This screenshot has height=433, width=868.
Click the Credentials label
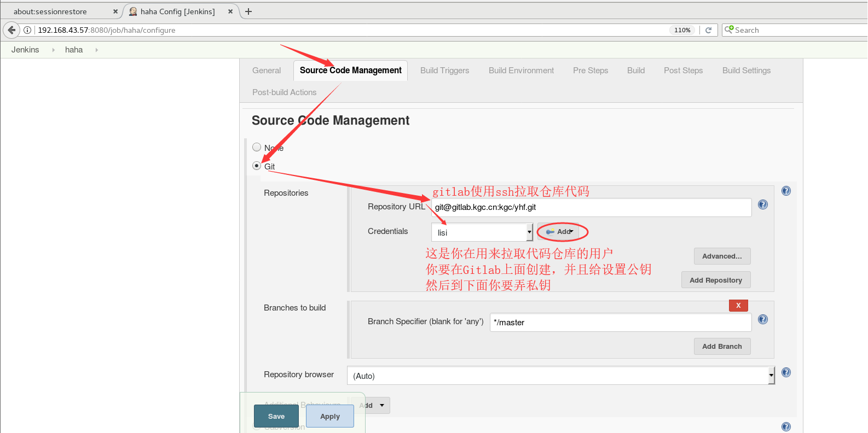(387, 231)
